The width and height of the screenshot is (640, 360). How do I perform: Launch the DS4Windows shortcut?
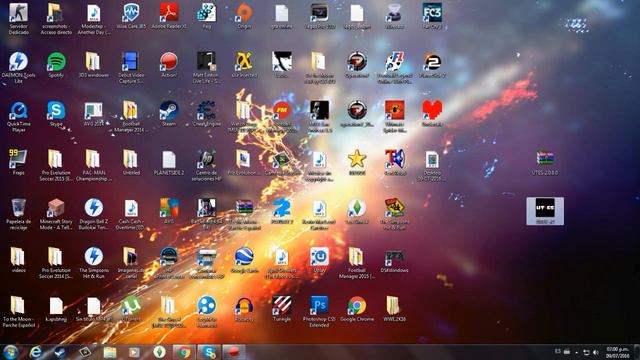click(x=394, y=260)
